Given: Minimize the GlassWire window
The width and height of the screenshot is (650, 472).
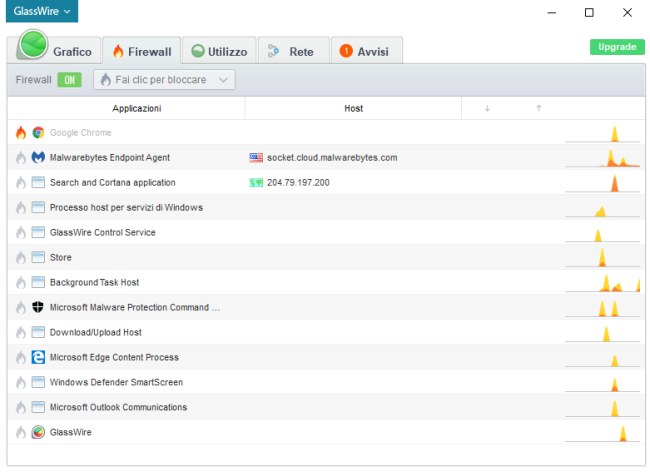Looking at the screenshot, I should click(x=552, y=13).
